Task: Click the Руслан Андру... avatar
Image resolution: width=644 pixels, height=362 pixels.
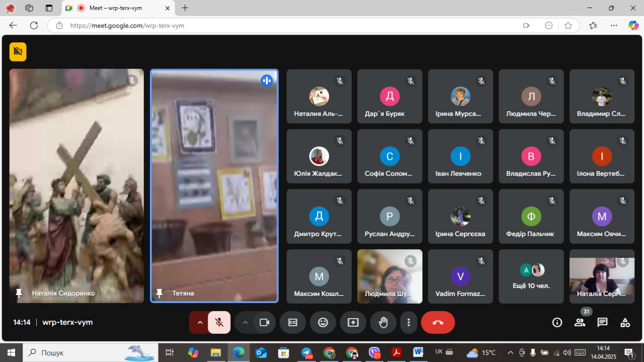Action: click(390, 216)
